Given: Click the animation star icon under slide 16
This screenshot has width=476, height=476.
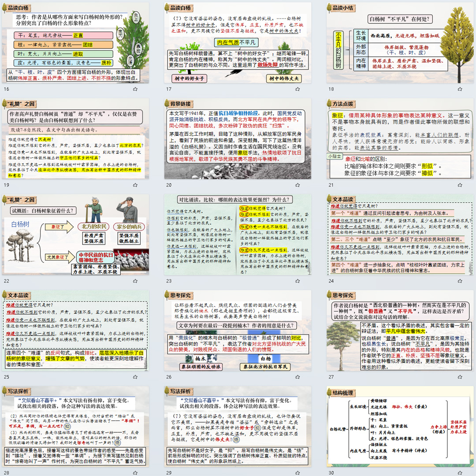Looking at the screenshot, I should (135, 89).
